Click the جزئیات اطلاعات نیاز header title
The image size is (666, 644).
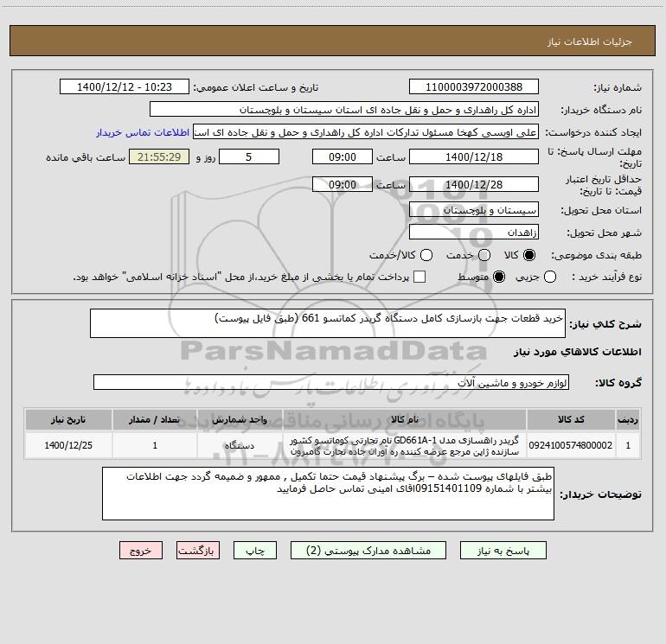point(589,41)
